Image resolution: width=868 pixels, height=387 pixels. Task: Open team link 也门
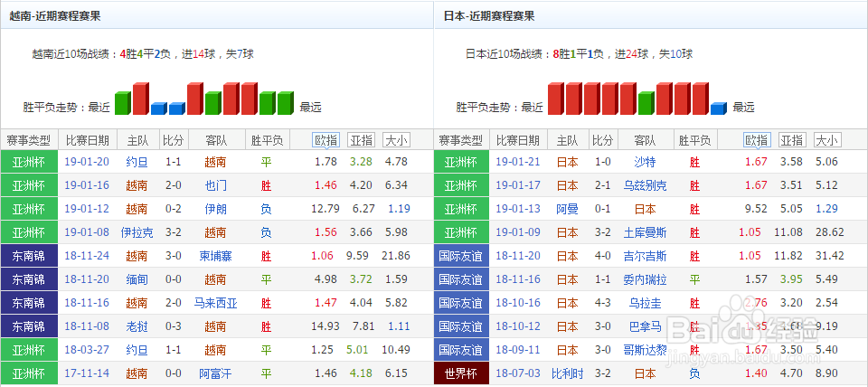pos(215,185)
